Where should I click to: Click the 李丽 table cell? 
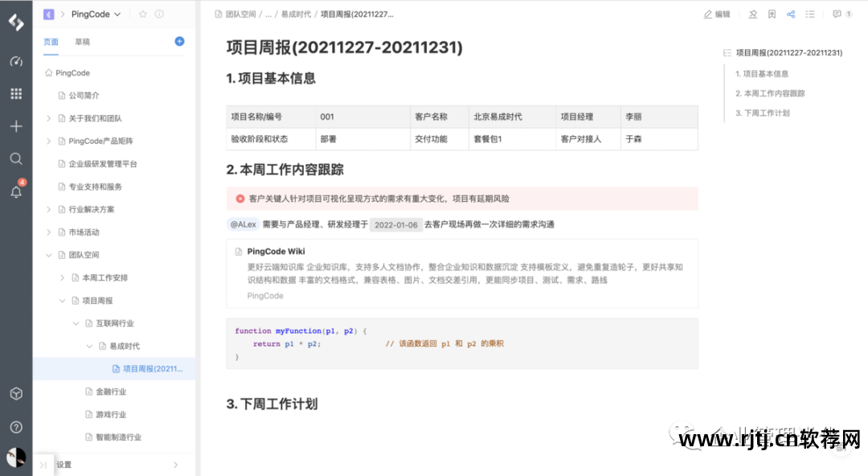coord(659,117)
